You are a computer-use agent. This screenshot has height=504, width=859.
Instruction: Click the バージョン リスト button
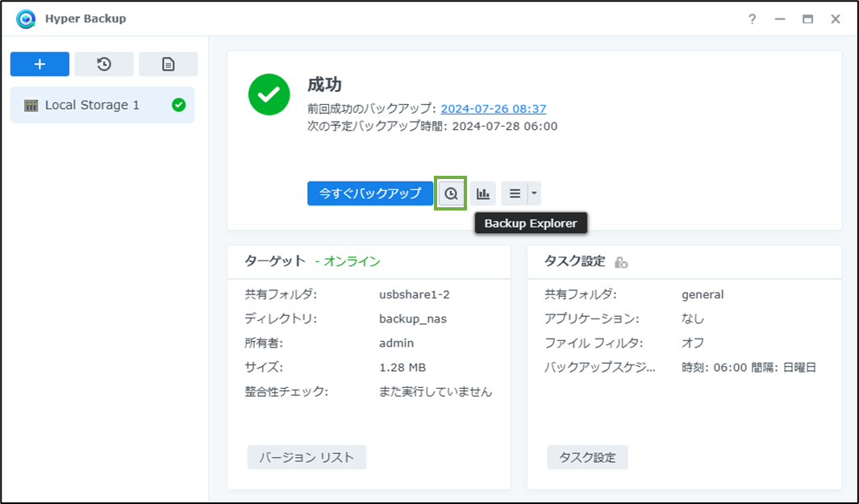coord(306,457)
